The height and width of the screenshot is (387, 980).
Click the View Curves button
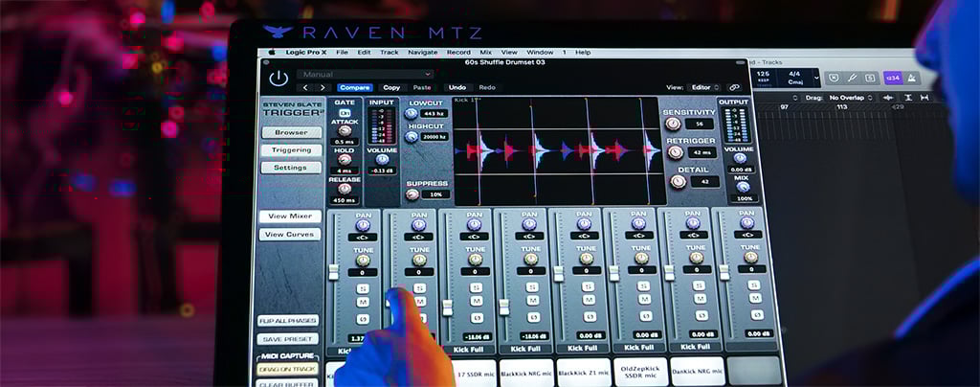(289, 235)
